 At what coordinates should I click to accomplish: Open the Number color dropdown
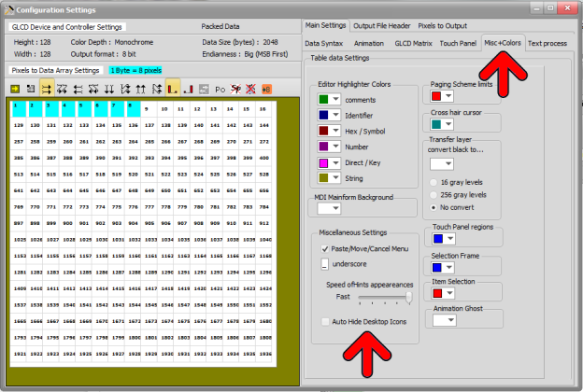click(x=335, y=147)
